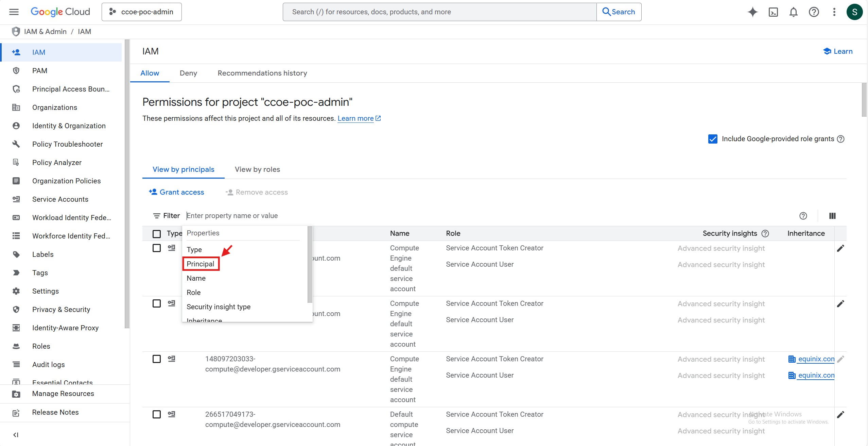The width and height of the screenshot is (868, 446).
Task: Open the column display options icon
Action: [x=832, y=216]
